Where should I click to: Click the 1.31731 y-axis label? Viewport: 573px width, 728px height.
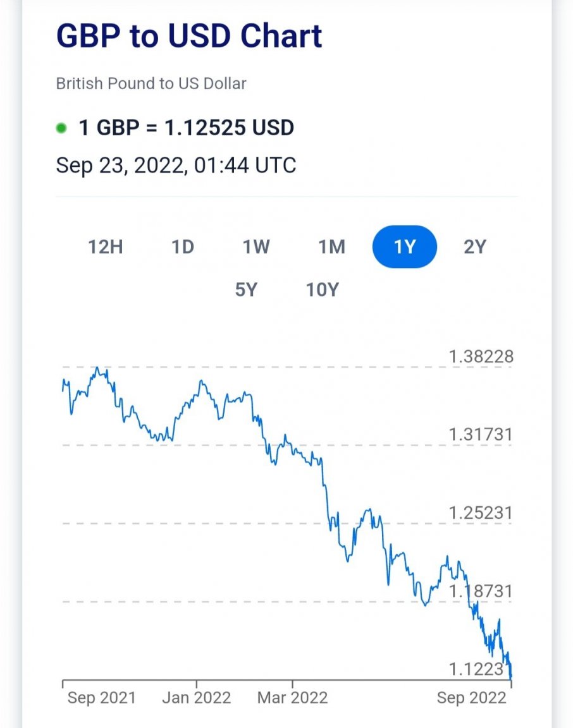(x=481, y=434)
